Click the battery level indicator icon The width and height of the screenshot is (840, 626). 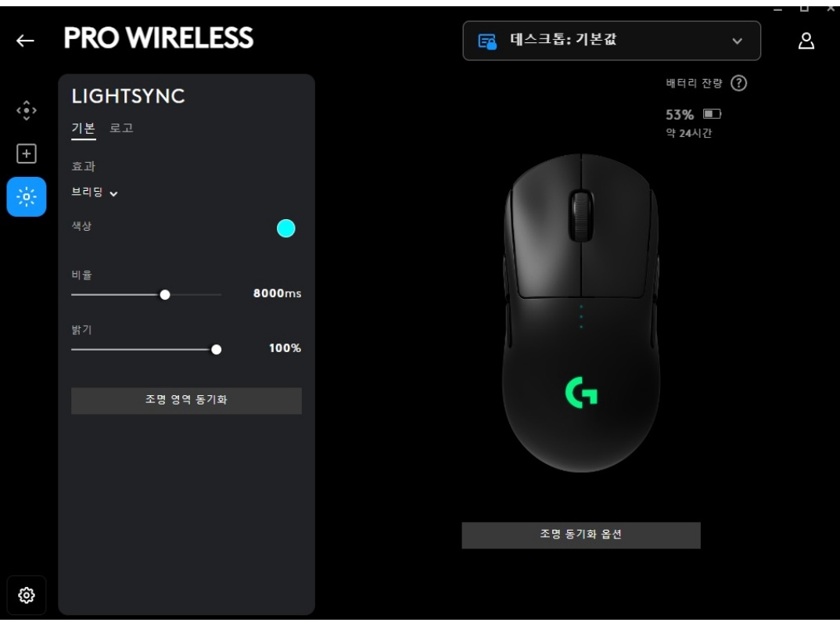point(713,113)
